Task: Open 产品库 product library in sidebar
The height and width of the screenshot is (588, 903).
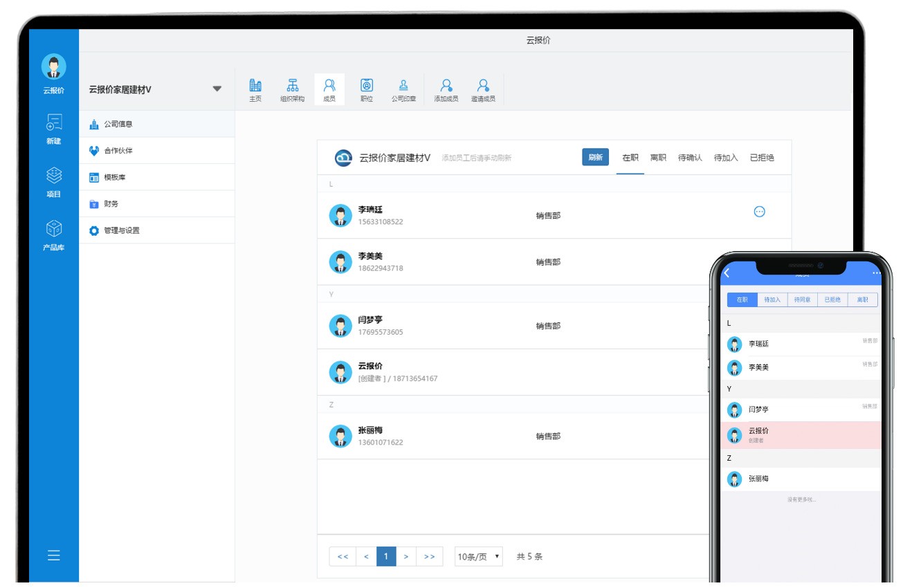Action: click(x=54, y=235)
